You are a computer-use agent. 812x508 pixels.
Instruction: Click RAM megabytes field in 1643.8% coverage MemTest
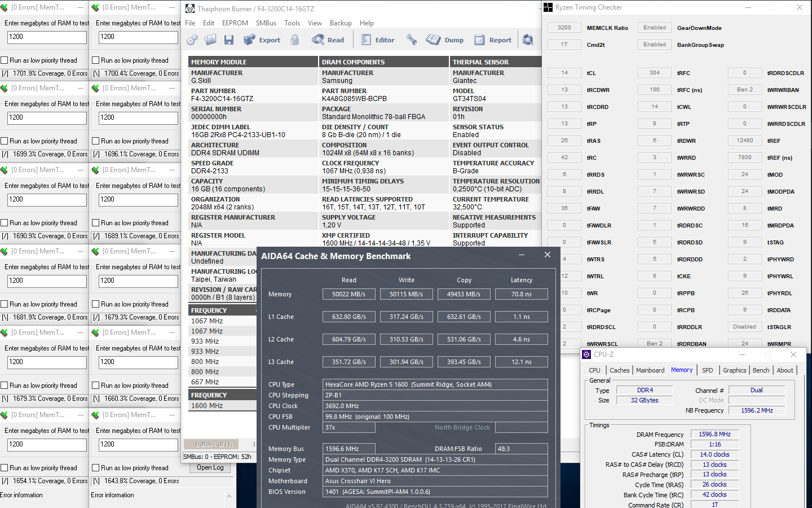[x=138, y=444]
